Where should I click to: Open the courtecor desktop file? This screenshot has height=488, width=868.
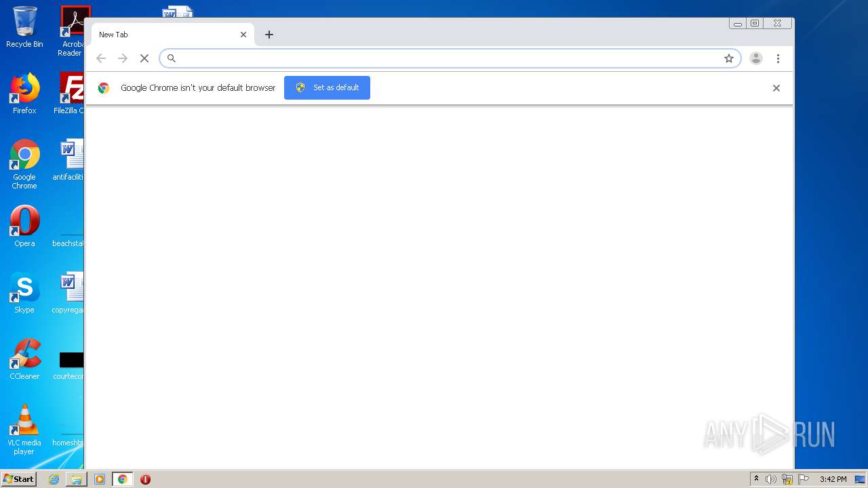70,365
